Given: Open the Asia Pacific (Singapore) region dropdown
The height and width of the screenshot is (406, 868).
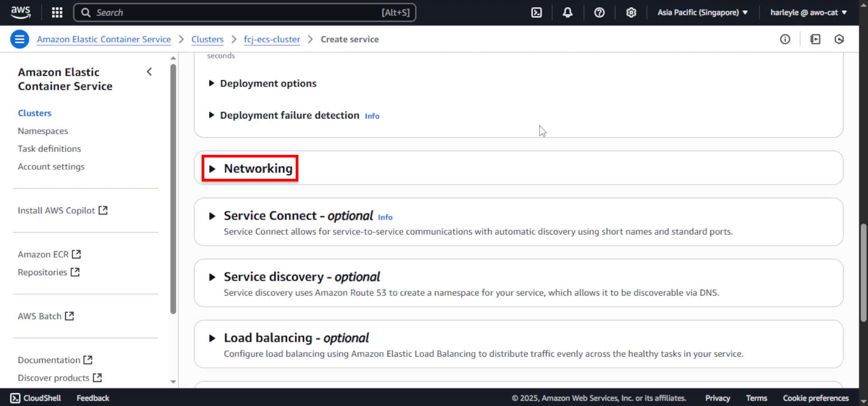Looking at the screenshot, I should (703, 12).
